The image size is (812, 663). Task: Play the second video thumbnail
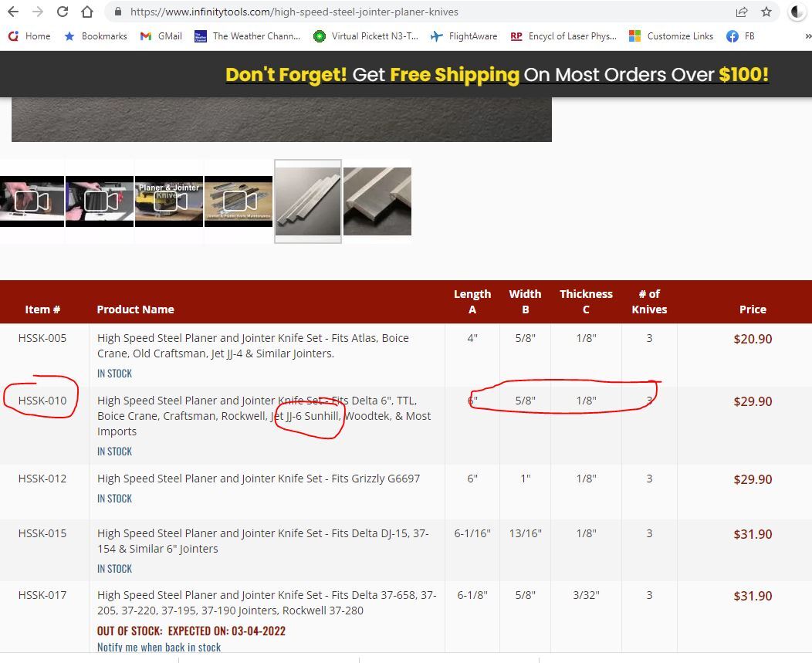tap(100, 201)
